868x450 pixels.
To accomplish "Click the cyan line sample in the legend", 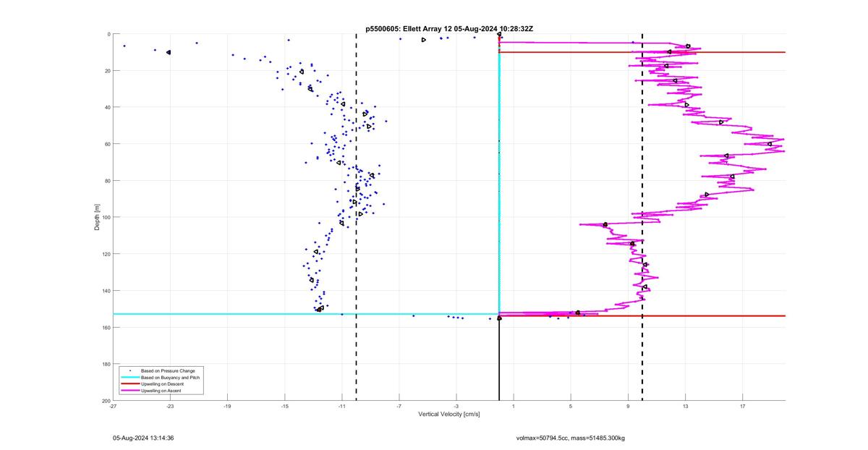I will click(x=130, y=378).
